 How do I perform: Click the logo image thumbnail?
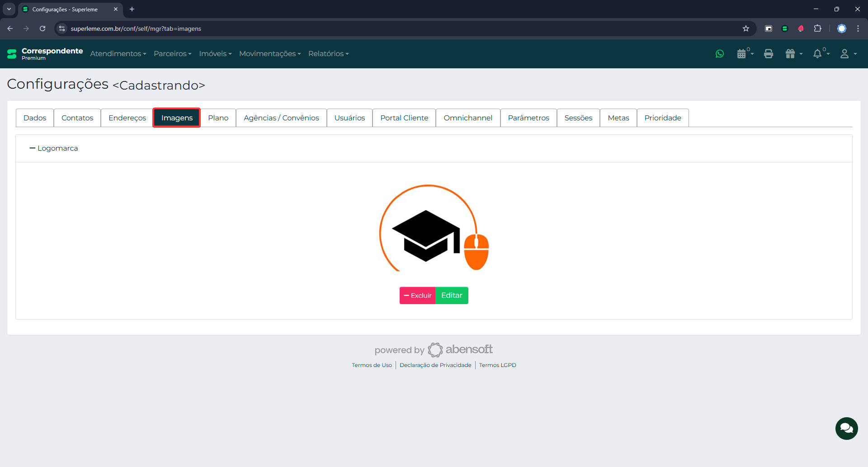click(434, 228)
